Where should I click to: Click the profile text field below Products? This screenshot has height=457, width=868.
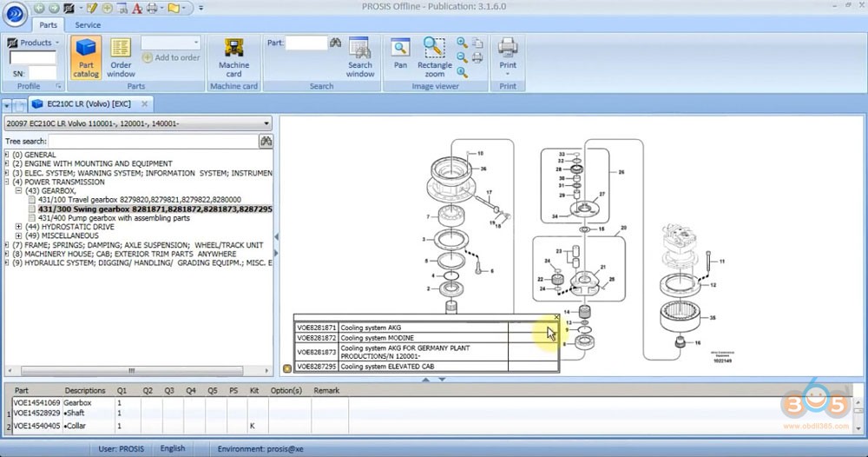[33, 57]
